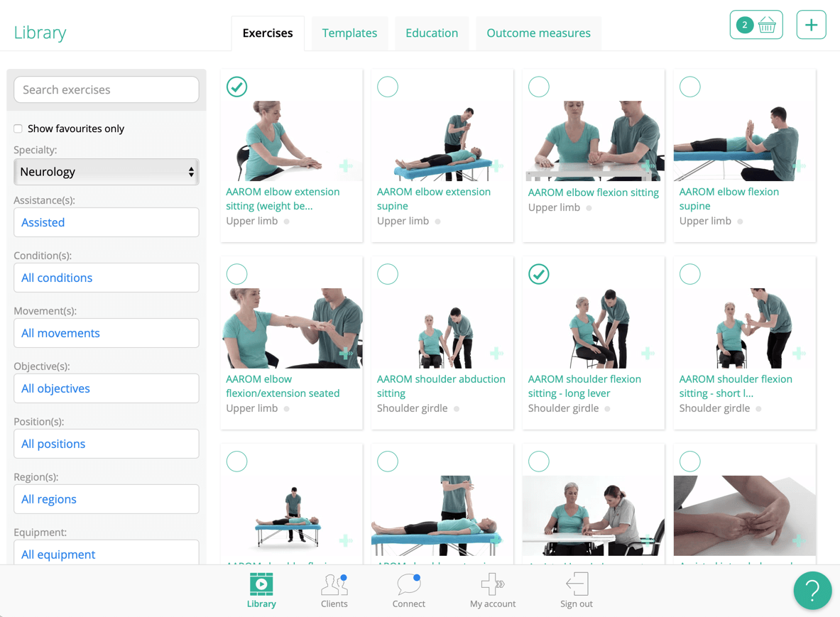Screen dimensions: 840x617
Task: Open the Specialty dropdown showing Neurology
Action: pos(106,172)
